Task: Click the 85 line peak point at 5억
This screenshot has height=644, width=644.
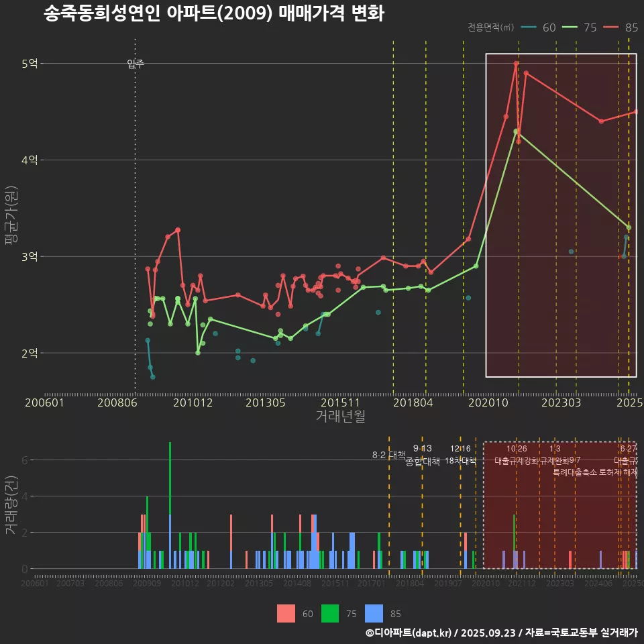Action: point(516,64)
